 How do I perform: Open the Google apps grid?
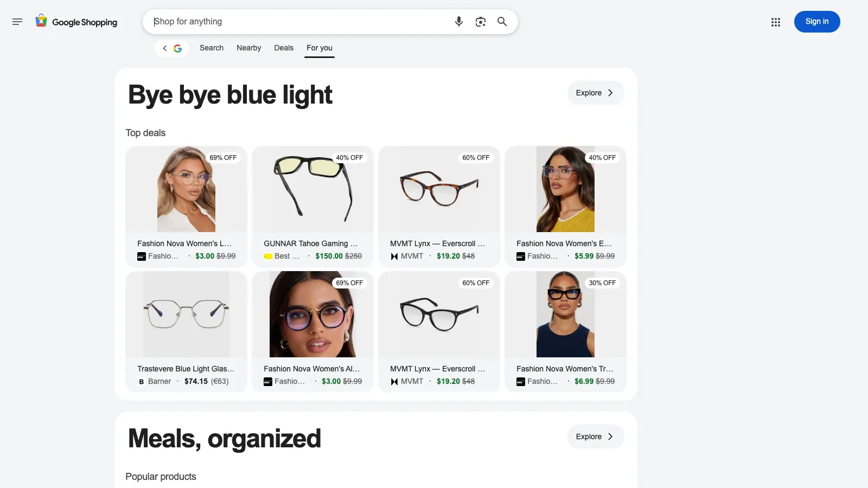[776, 22]
